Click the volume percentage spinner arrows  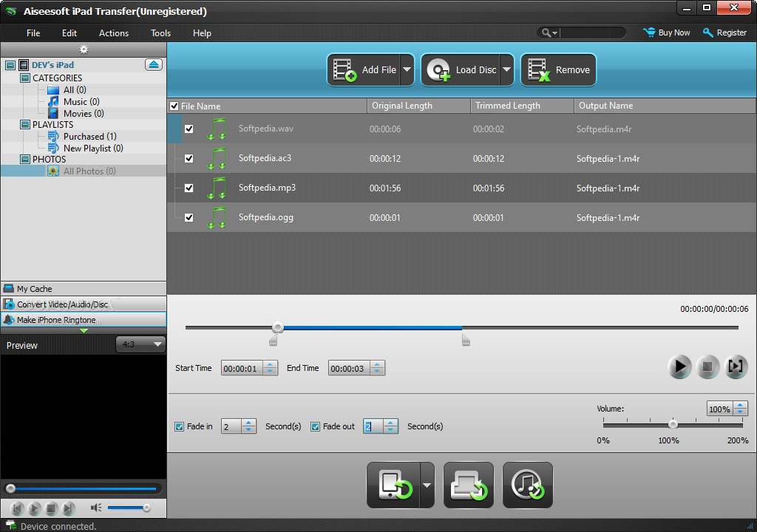tap(740, 409)
